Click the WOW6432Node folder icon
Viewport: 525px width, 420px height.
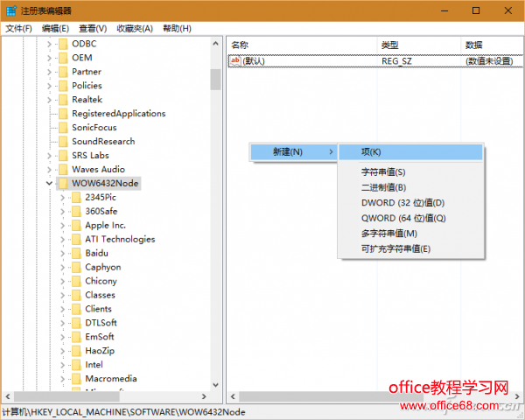click(63, 184)
